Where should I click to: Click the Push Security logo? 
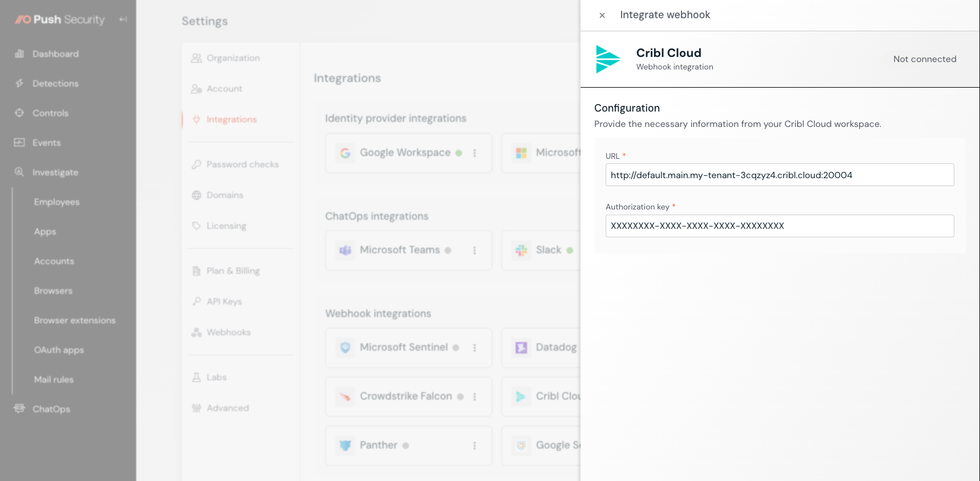point(60,19)
